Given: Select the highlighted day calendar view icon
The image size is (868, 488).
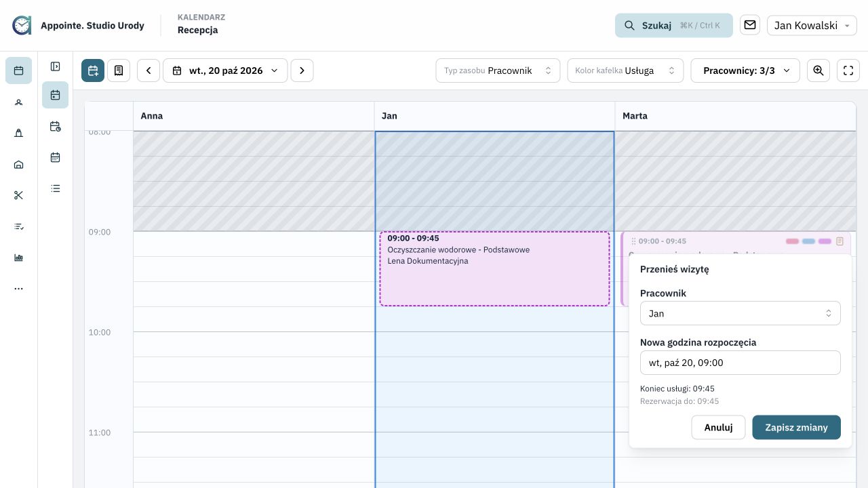Looking at the screenshot, I should click(56, 95).
